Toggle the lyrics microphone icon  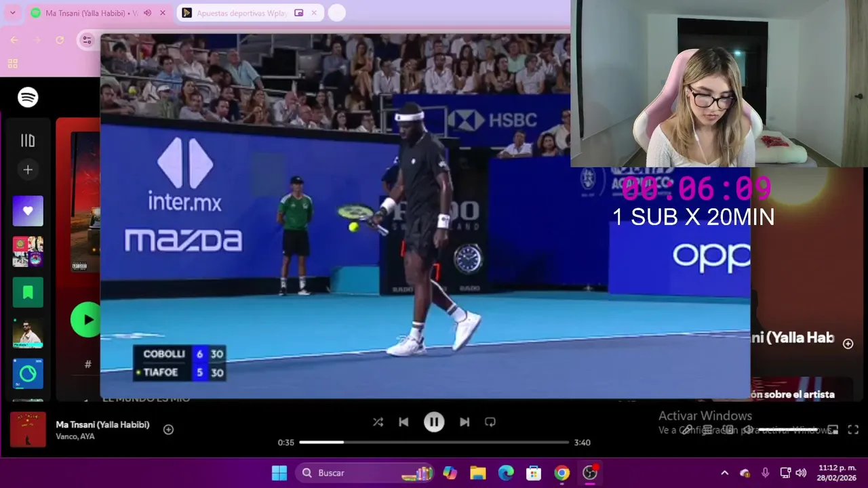[688, 430]
